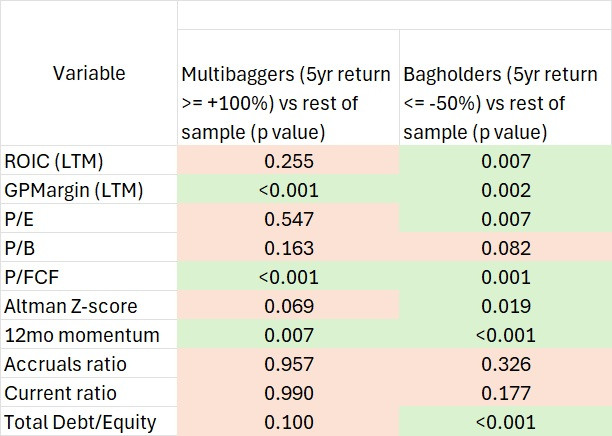Click the 0.100 Total Debt/Equity value
The height and width of the screenshot is (436, 612).
[x=288, y=422]
